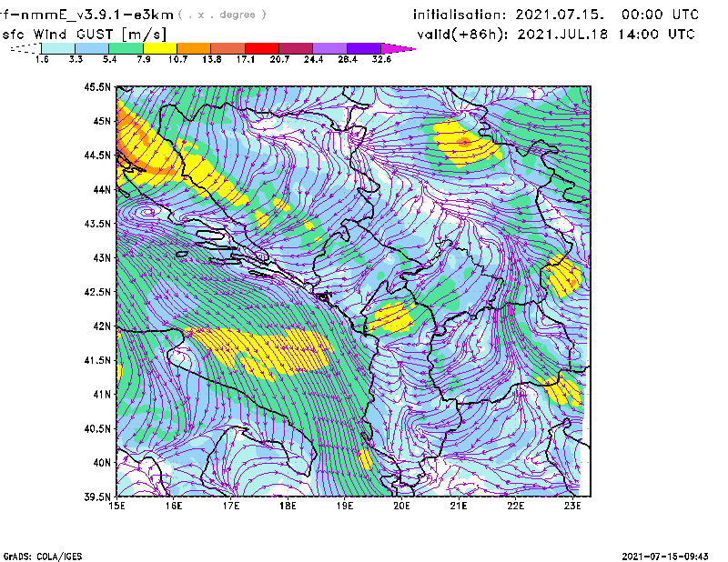
Task: Click the '17E' longitude label
Action: point(231,506)
